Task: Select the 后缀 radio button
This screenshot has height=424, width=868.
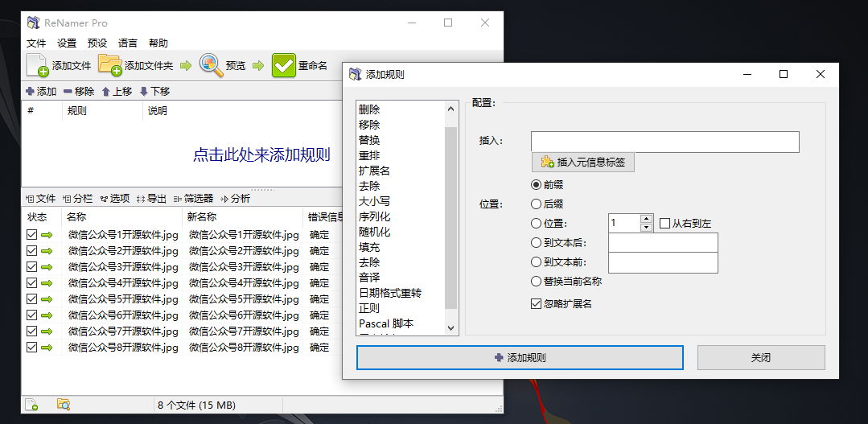Action: (536, 204)
